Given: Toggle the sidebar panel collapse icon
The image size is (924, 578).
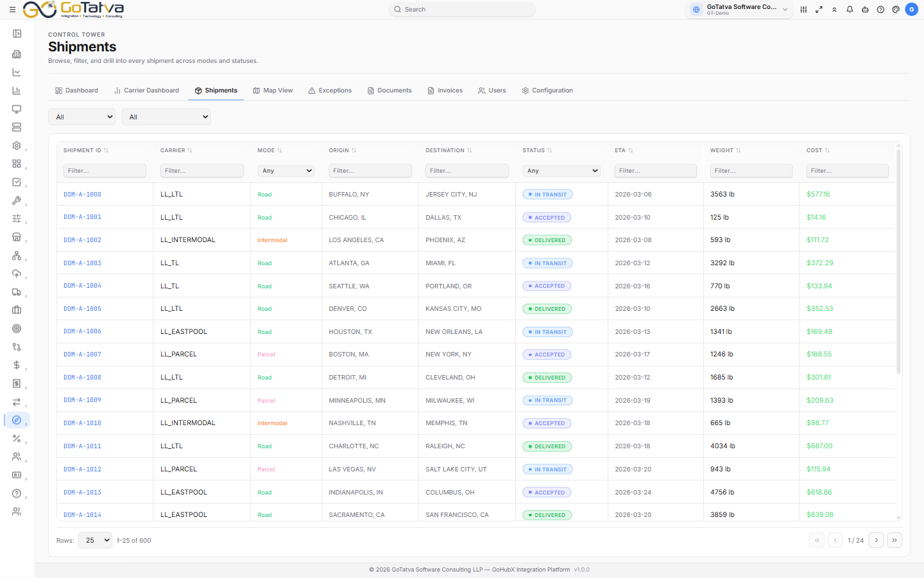Looking at the screenshot, I should click(17, 33).
